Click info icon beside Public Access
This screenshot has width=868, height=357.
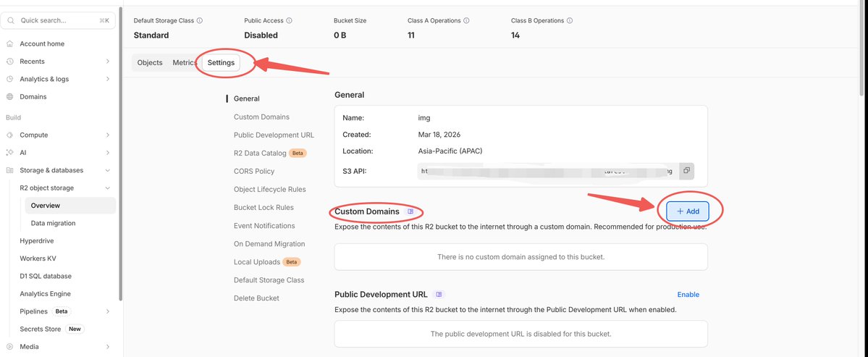tap(290, 21)
